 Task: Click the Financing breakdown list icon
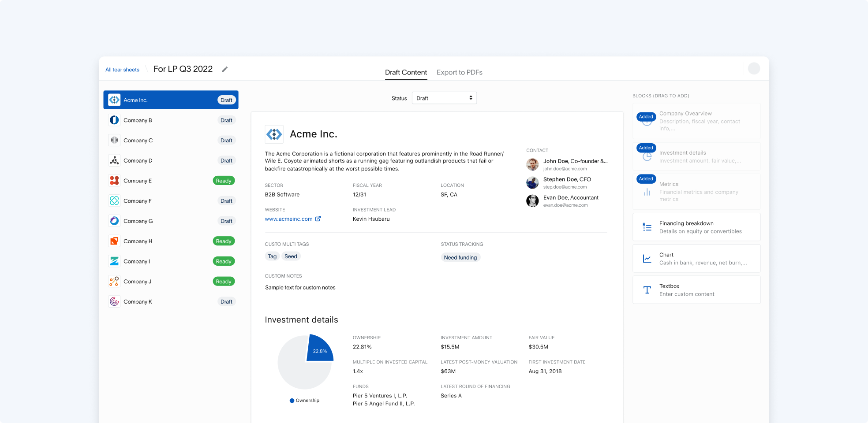(x=647, y=227)
